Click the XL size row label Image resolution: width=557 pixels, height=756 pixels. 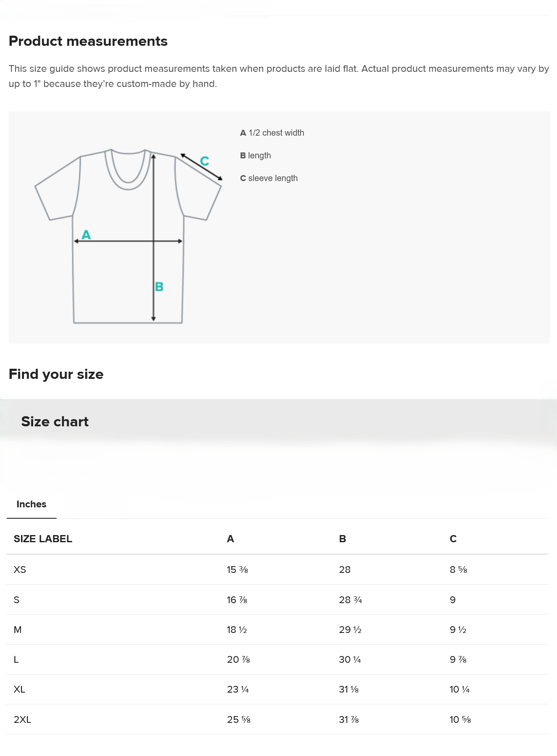(x=19, y=689)
